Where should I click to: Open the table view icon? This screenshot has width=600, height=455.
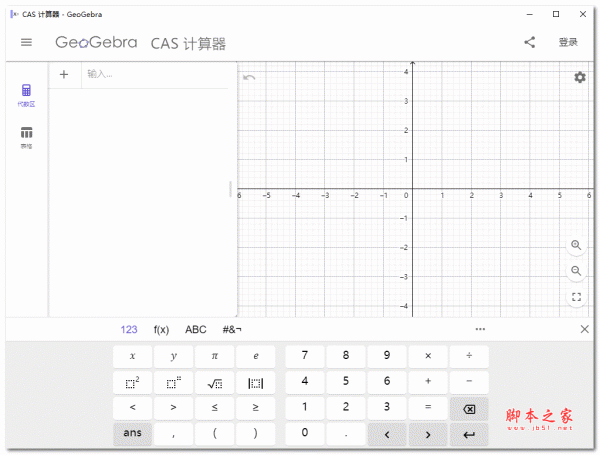tap(26, 137)
